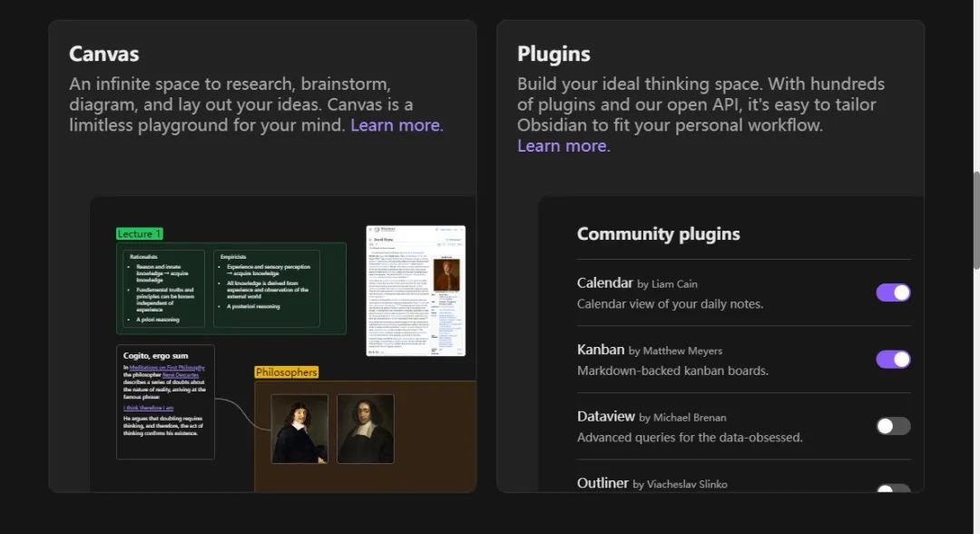Turn off the Calendar plugin toggle
The height and width of the screenshot is (534, 980).
coord(893,292)
